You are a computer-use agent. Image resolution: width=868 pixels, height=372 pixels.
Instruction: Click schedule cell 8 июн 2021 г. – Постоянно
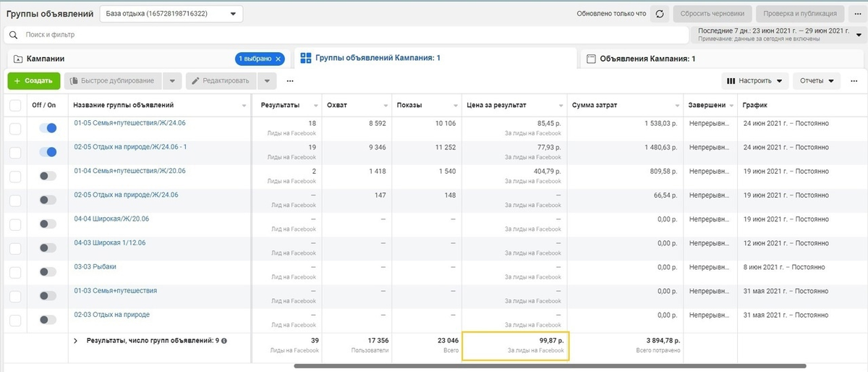tap(786, 266)
